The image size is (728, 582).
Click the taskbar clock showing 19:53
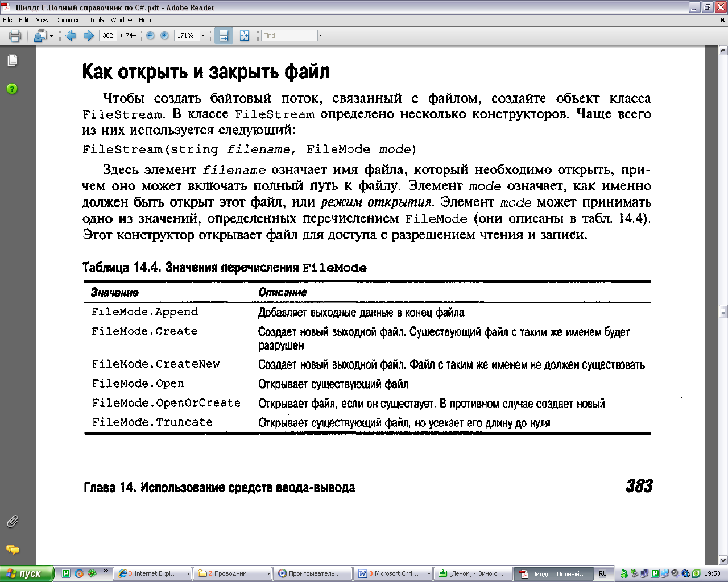712,574
